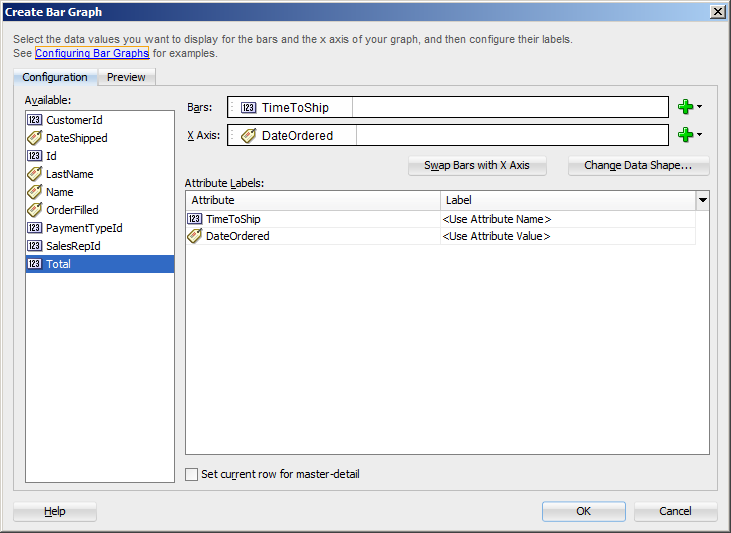Add an attribute to Bars with green plus
The image size is (731, 533).
(x=685, y=107)
